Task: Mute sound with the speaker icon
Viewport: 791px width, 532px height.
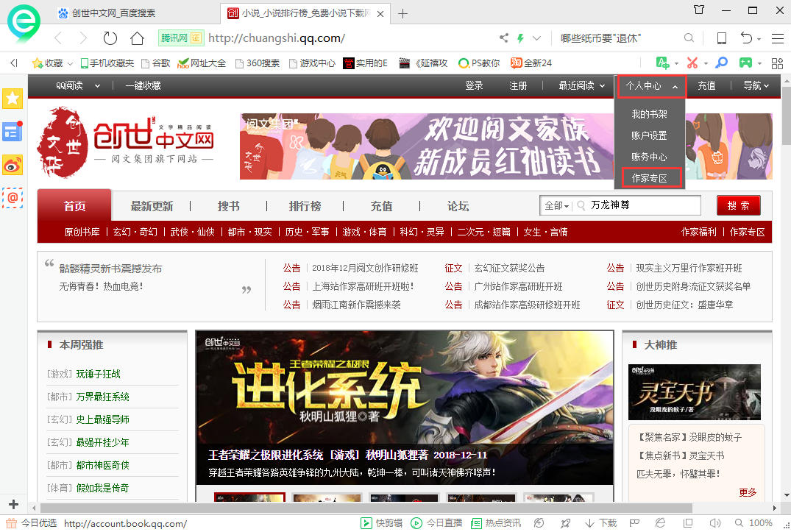Action: [715, 522]
